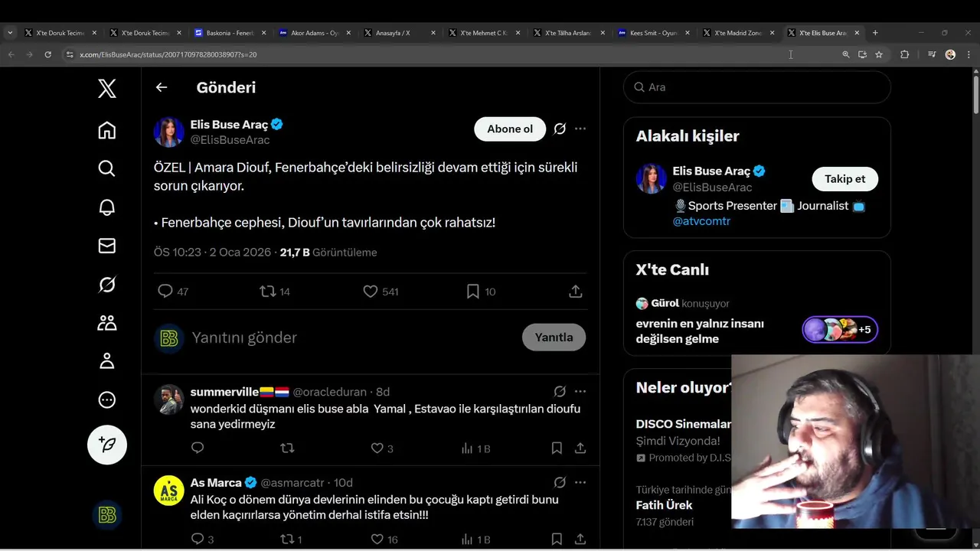View analytics on summerville comment
980x551 pixels.
[x=467, y=448]
